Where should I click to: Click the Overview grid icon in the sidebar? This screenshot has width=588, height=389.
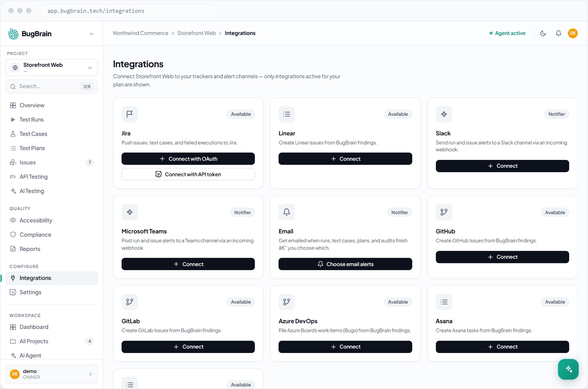tap(13, 105)
